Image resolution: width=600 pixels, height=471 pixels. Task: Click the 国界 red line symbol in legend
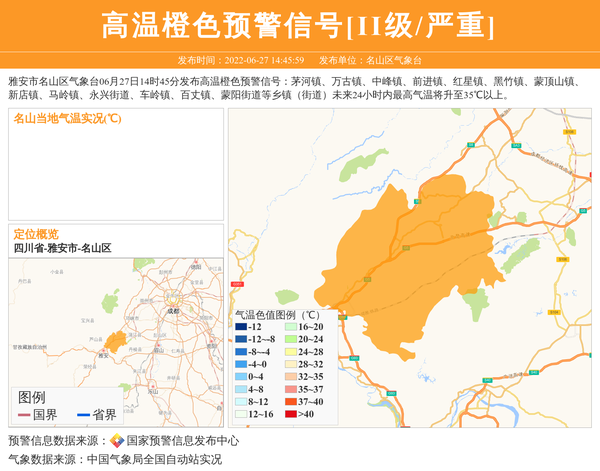pyautogui.click(x=24, y=415)
